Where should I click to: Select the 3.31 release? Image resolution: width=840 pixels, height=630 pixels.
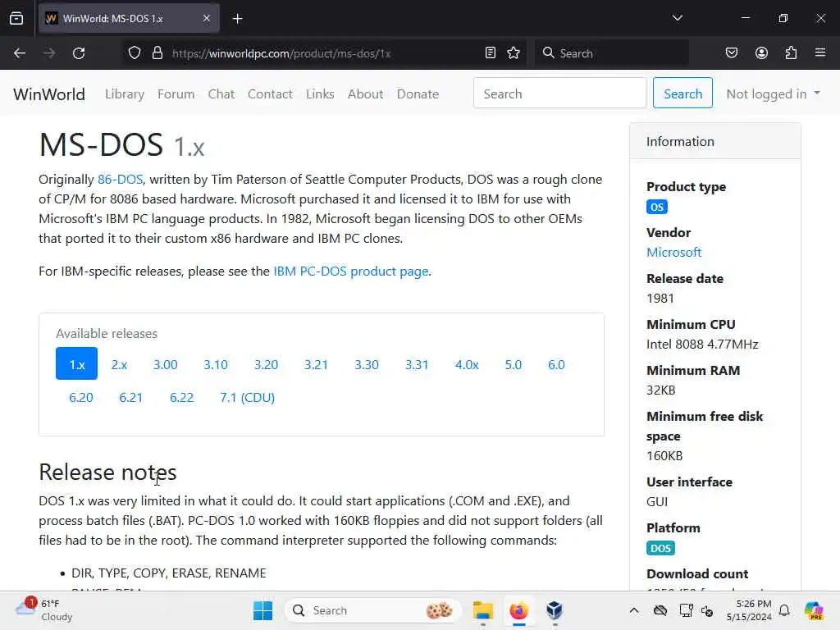click(x=417, y=365)
